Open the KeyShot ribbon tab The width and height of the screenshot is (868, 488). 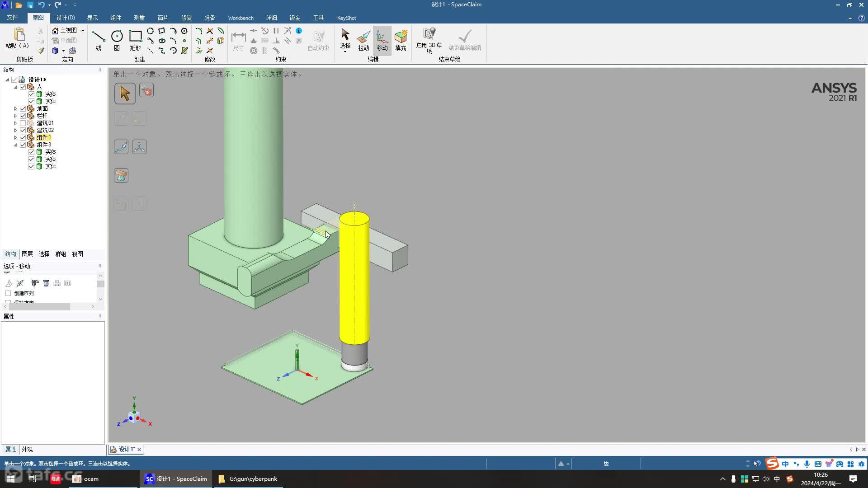346,18
